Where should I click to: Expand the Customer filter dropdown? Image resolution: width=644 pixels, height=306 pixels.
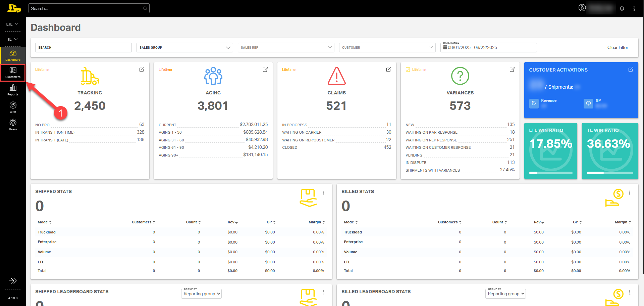pyautogui.click(x=387, y=48)
